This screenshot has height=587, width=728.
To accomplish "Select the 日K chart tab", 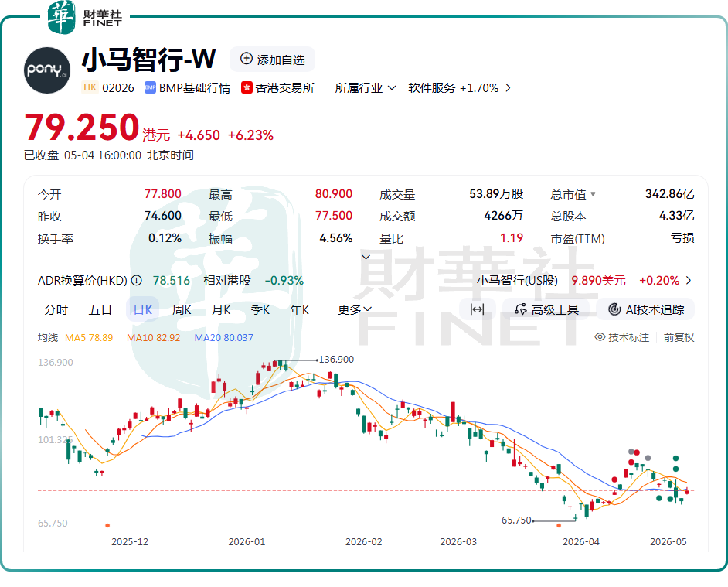I will [142, 309].
